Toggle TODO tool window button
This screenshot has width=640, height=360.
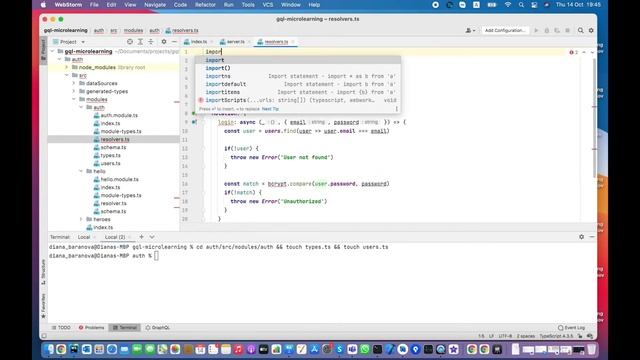tap(61, 328)
